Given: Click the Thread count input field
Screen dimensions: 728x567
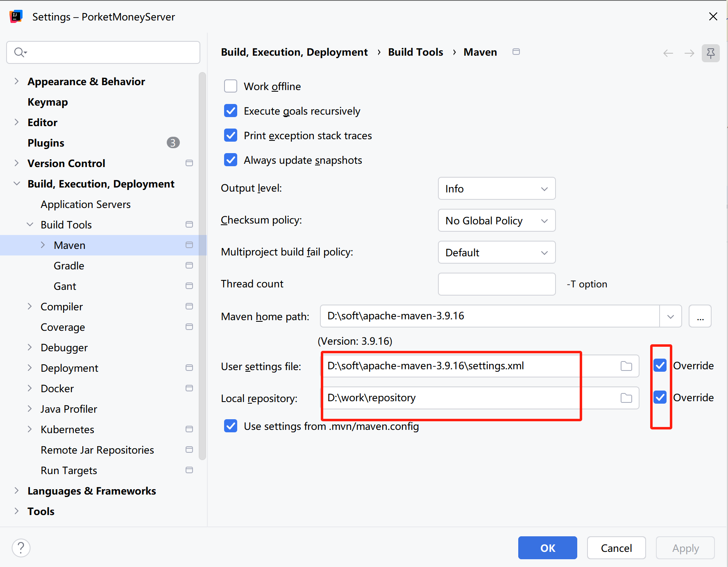Looking at the screenshot, I should click(497, 284).
